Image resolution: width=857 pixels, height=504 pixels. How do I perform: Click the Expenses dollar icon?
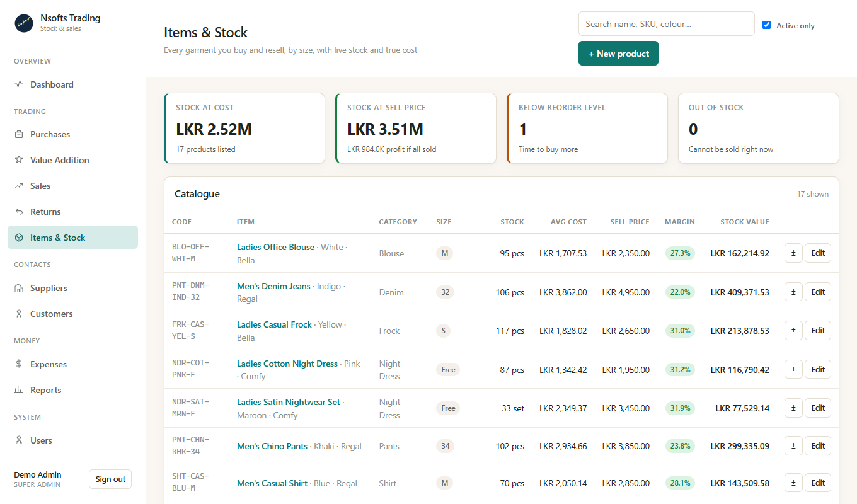click(19, 364)
